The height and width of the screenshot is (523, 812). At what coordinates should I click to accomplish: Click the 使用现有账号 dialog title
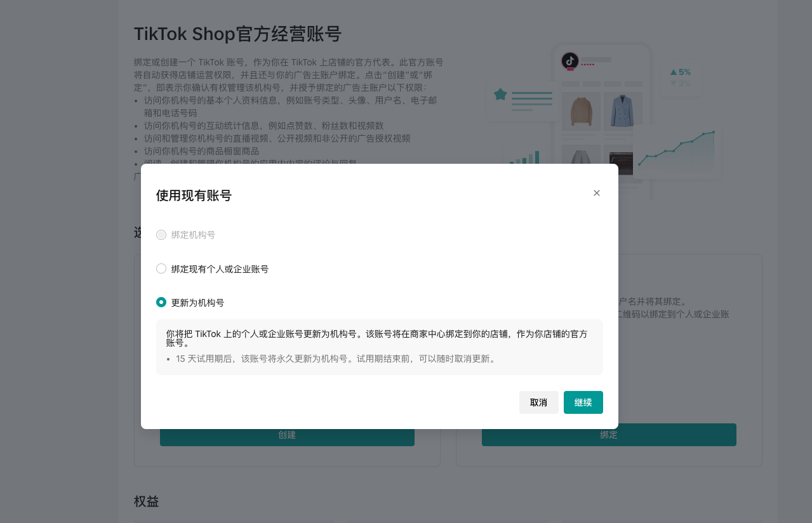[194, 195]
